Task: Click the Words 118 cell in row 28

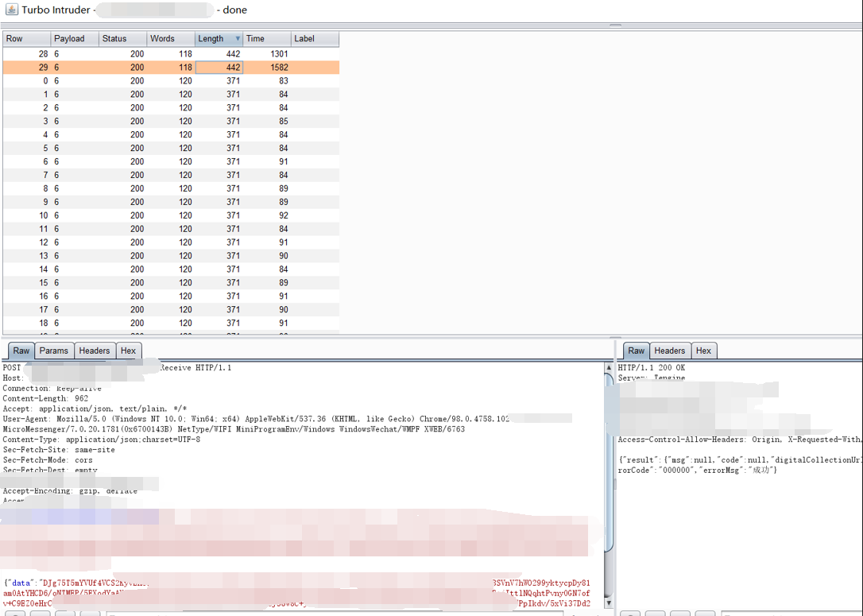Action: point(171,54)
